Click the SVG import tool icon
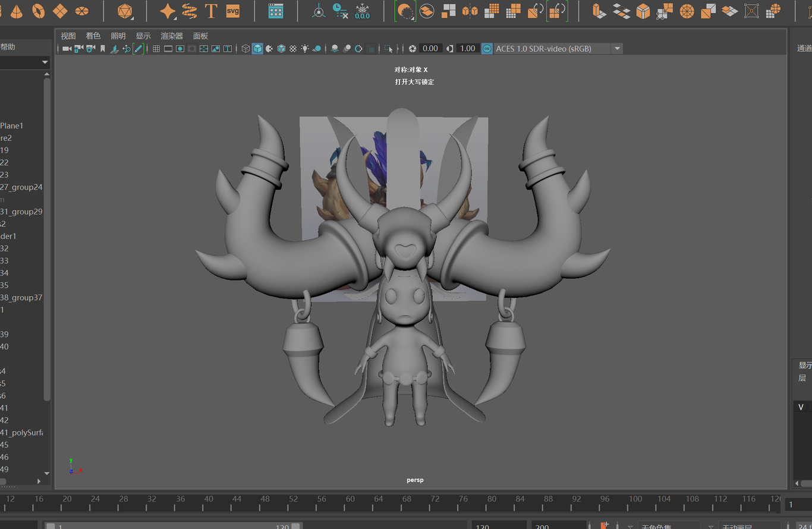812x529 pixels. [233, 11]
